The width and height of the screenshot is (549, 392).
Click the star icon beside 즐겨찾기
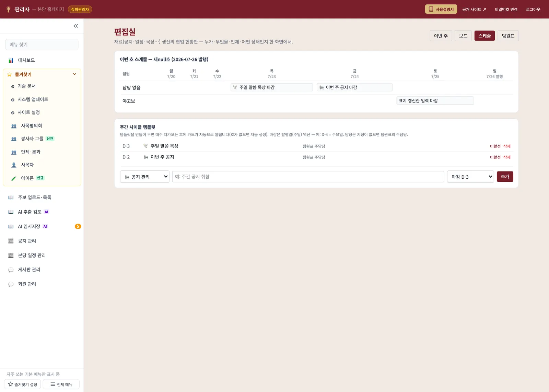[x=10, y=74]
